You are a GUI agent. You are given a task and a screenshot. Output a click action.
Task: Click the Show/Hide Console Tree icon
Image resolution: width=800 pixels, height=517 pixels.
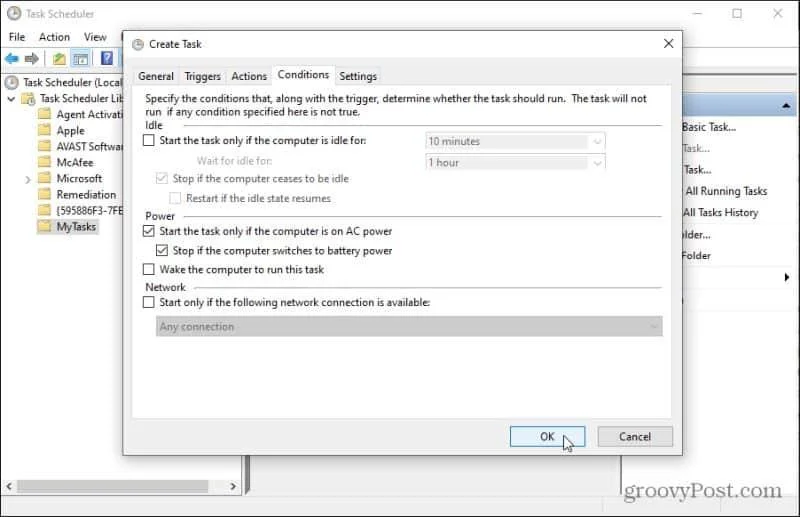[x=81, y=59]
